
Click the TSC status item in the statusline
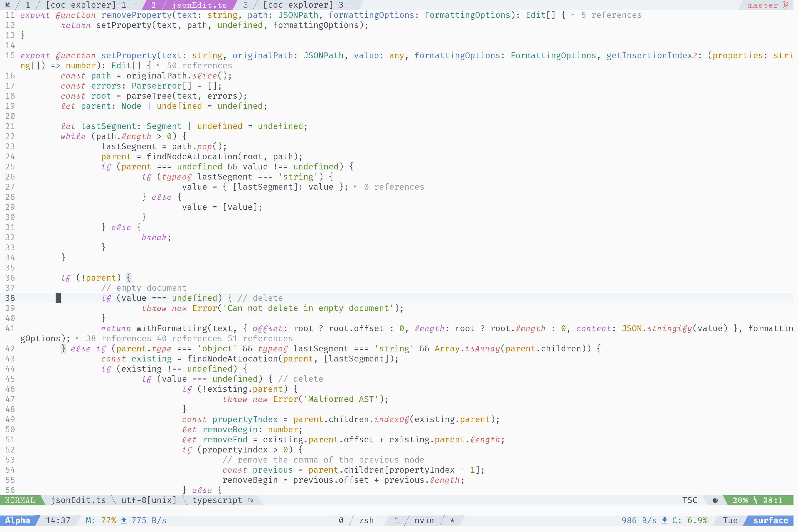coord(690,500)
